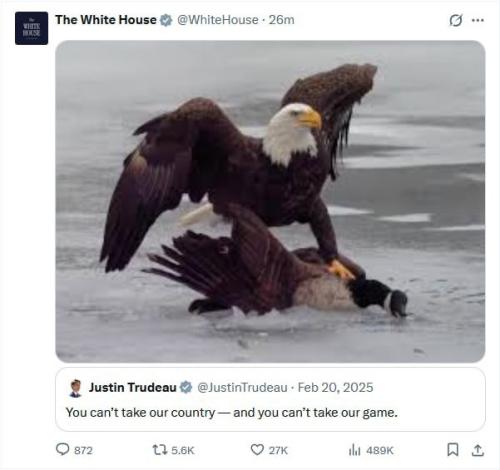Open the eagle and goose photo

(x=270, y=201)
